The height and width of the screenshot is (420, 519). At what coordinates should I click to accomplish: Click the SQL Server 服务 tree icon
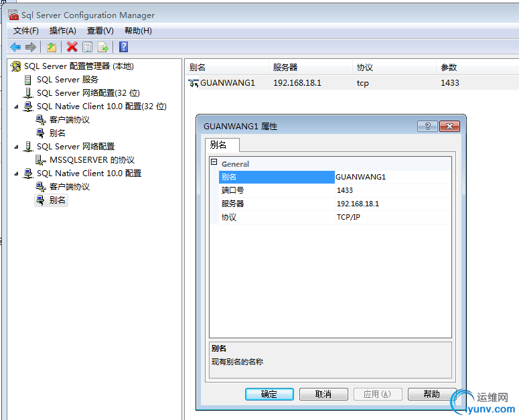28,80
